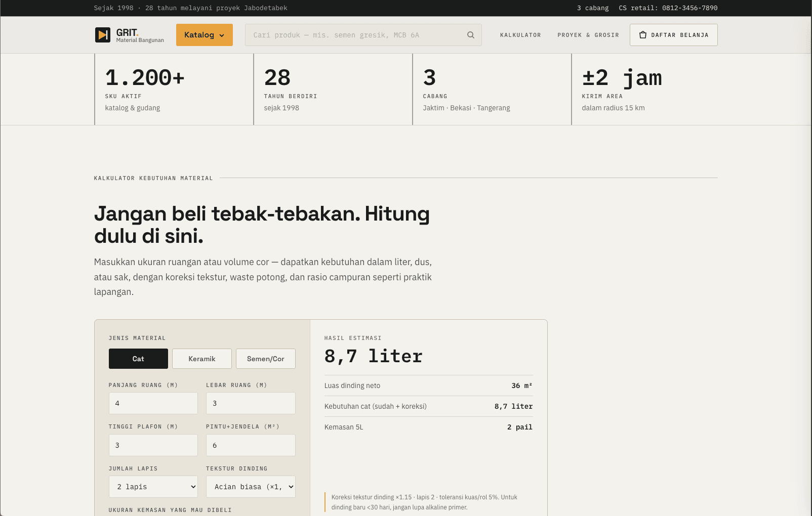812x516 pixels.
Task: Go to Proyek & Grosir
Action: tap(588, 35)
